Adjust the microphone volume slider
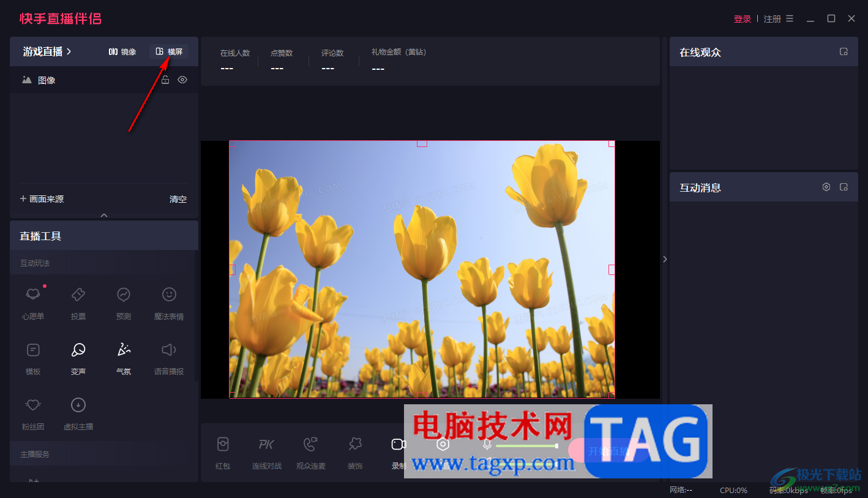This screenshot has height=498, width=868. [526, 446]
